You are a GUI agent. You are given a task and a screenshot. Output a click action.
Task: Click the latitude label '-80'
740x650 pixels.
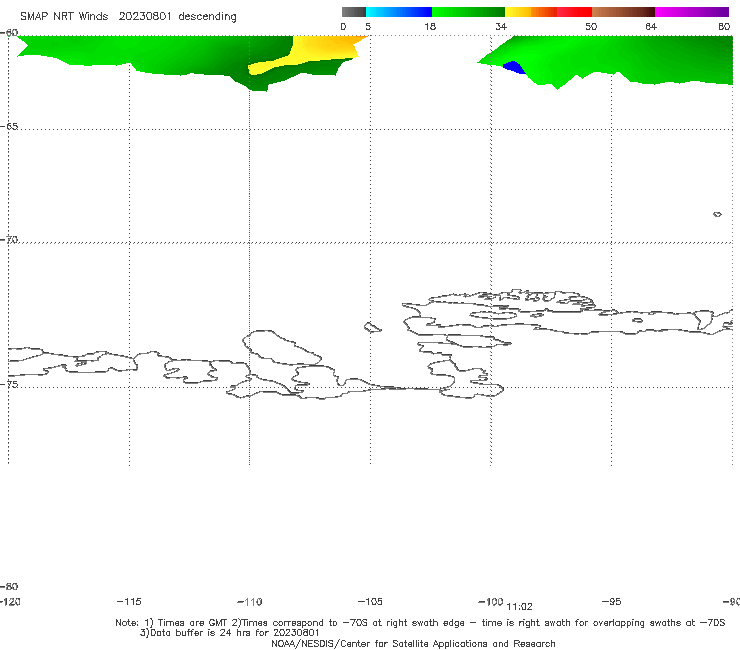(9, 586)
